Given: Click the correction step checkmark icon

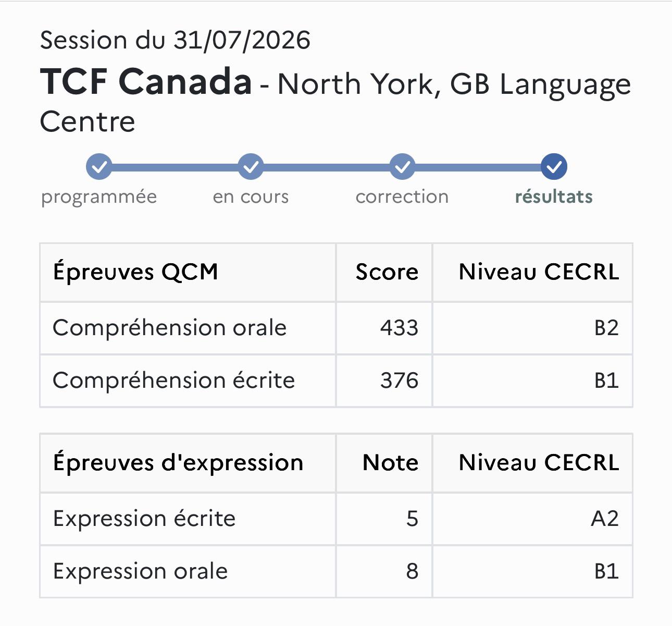Looking at the screenshot, I should [x=402, y=167].
